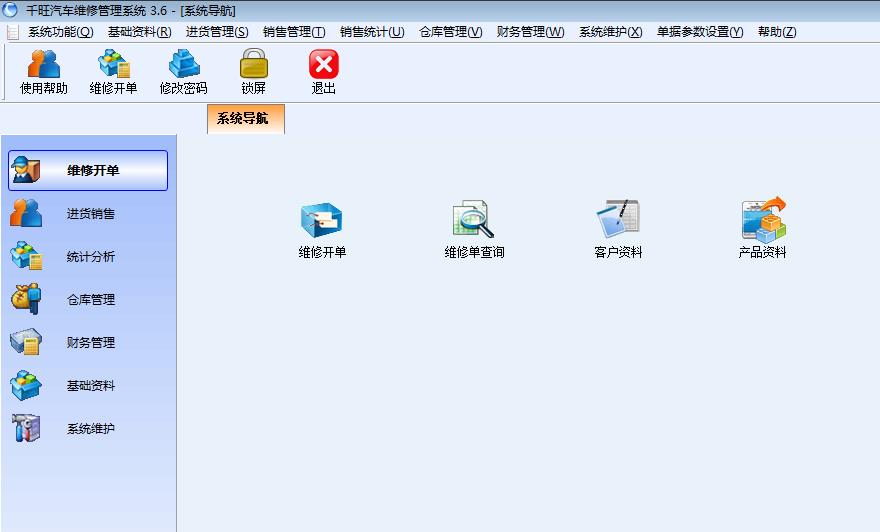
Task: Click the document icon beside 系统功能 menu
Action: (x=12, y=33)
